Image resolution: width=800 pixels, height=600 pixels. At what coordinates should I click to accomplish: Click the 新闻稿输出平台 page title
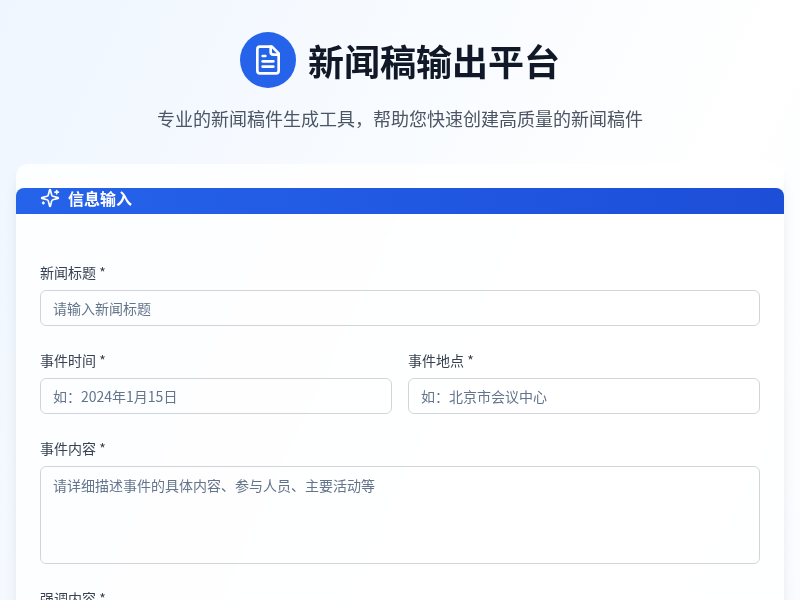coord(433,60)
